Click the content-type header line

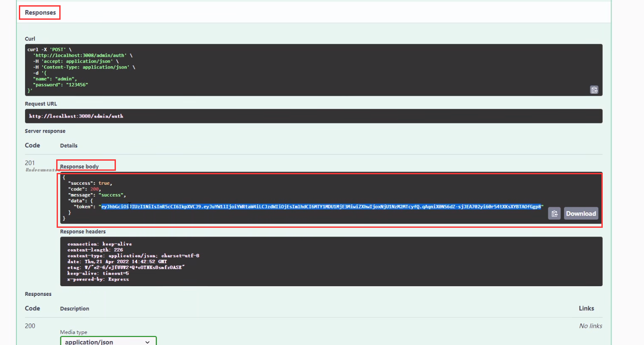(133, 255)
